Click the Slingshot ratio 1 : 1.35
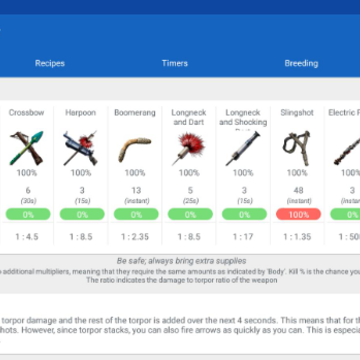This screenshot has width=360, height=360. [297, 237]
